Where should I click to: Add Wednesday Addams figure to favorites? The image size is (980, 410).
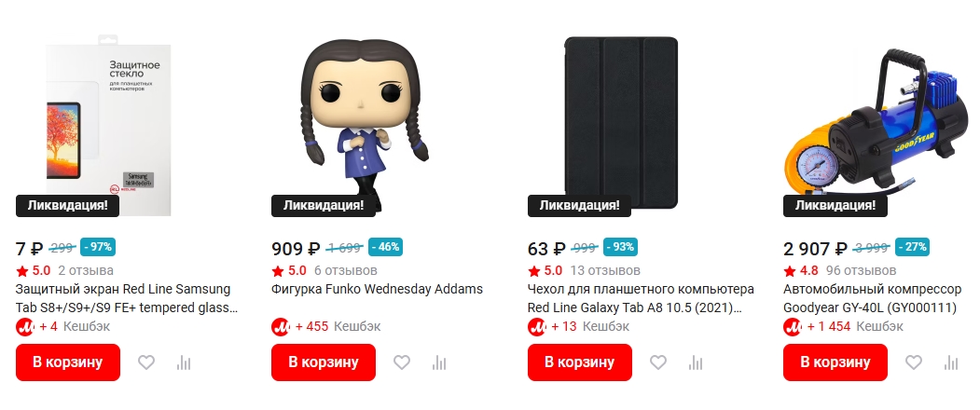pyautogui.click(x=402, y=362)
